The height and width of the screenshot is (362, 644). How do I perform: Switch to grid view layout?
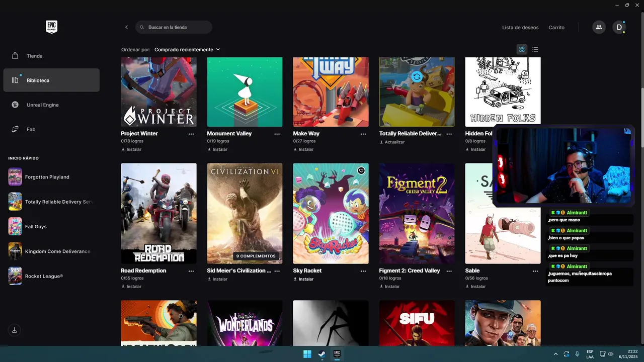[522, 49]
